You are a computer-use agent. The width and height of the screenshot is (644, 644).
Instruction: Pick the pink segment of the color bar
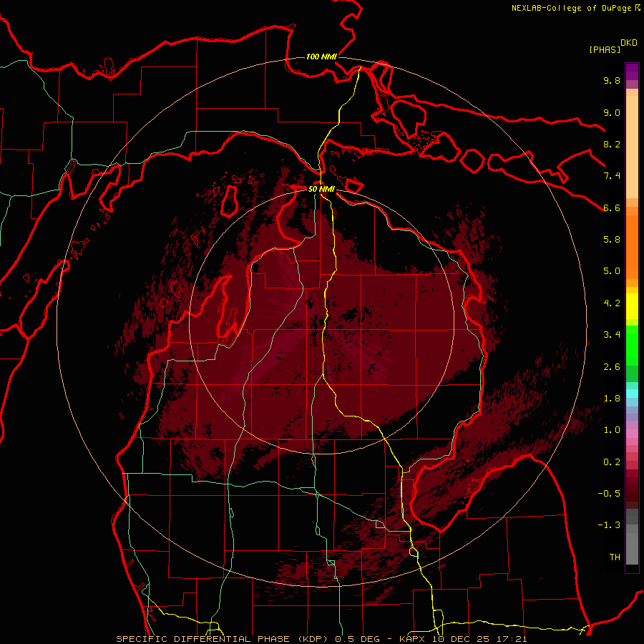[x=632, y=434]
